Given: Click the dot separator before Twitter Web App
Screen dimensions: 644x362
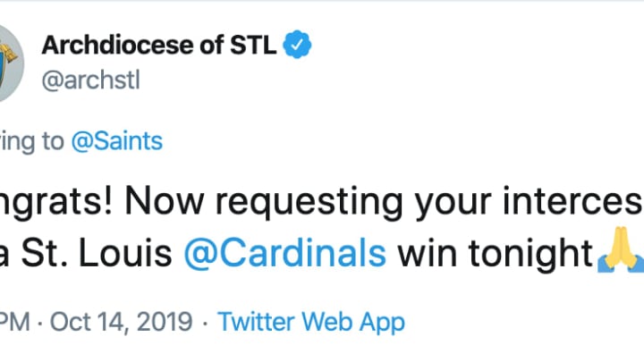Looking at the screenshot, I should point(206,323).
